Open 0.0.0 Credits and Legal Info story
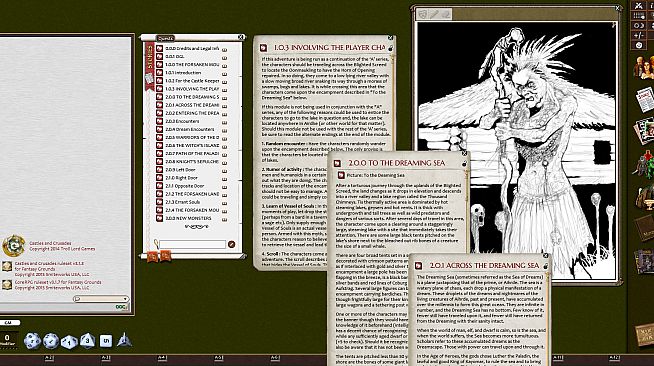 click(192, 48)
